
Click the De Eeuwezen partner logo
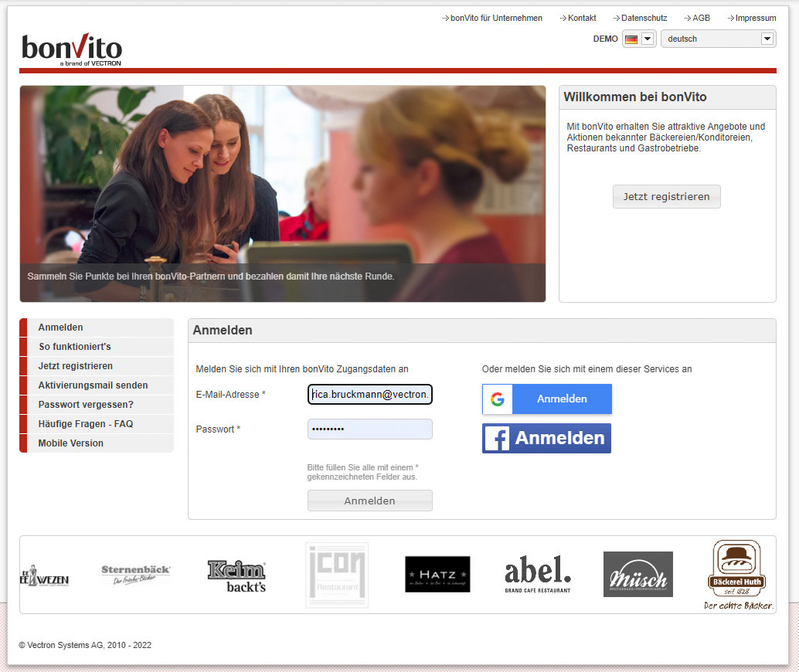(44, 576)
